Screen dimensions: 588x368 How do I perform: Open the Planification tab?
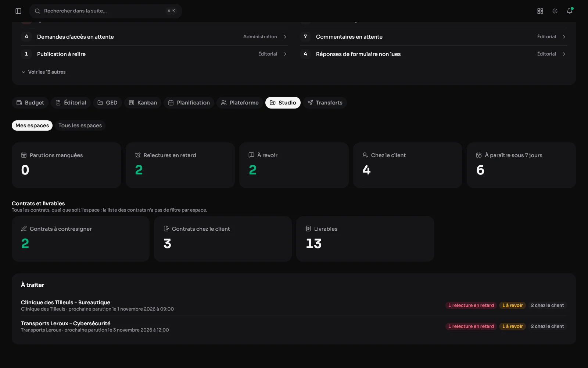tap(189, 103)
